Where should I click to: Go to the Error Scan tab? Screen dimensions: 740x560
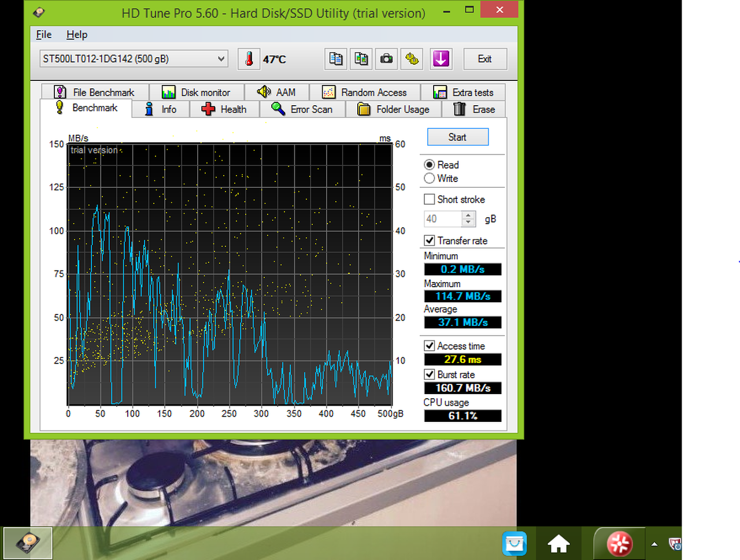click(x=302, y=109)
